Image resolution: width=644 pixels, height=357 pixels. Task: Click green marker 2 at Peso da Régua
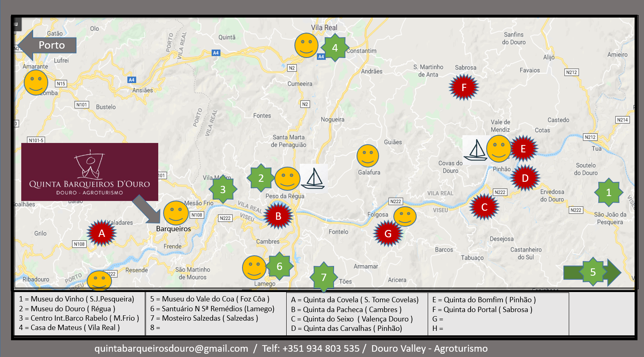coord(261,178)
